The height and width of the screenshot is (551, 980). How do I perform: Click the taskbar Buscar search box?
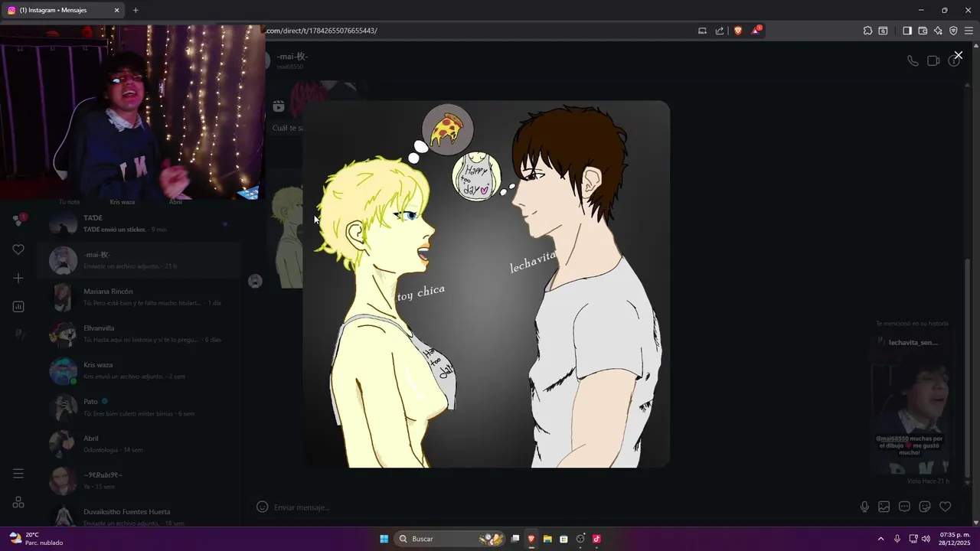[x=451, y=539]
